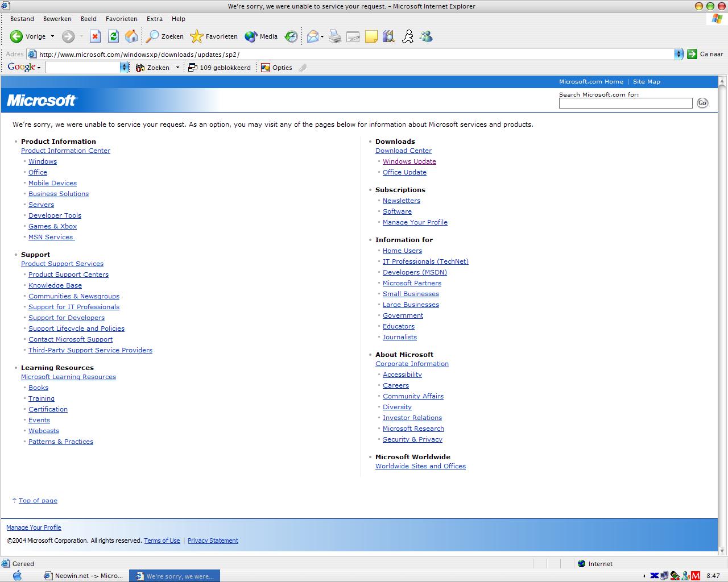Click the Refresh icon in the toolbar
728x582 pixels.
click(x=113, y=36)
